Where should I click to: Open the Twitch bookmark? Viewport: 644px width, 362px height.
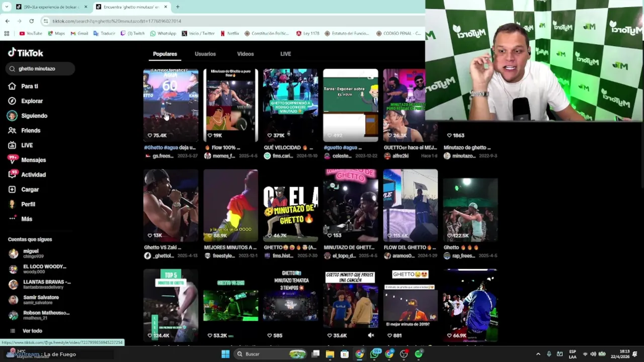[x=133, y=34]
